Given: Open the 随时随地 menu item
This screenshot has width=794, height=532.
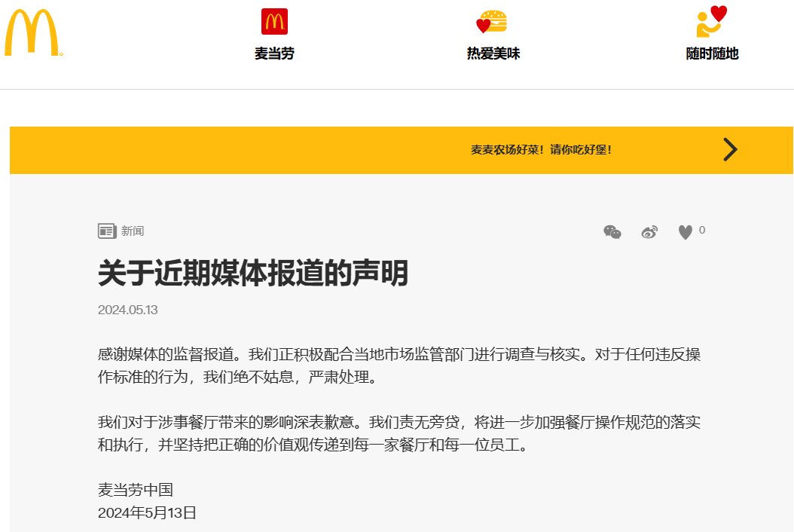Looking at the screenshot, I should coord(712,54).
